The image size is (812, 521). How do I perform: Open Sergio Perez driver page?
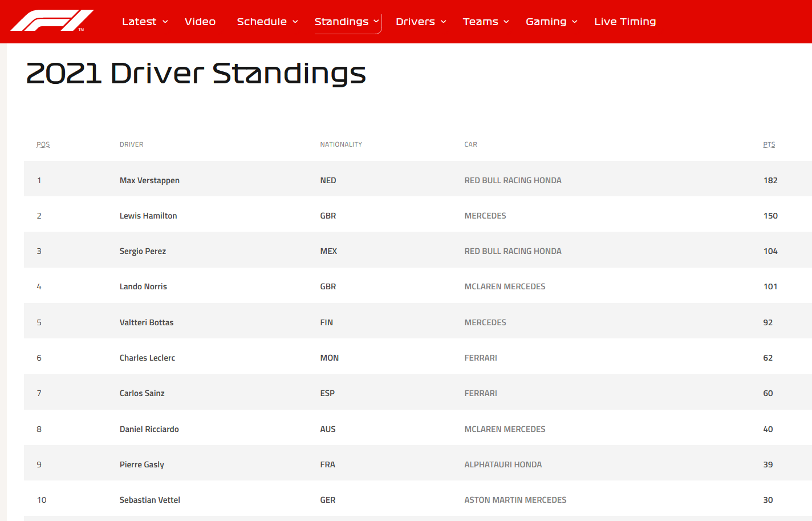pyautogui.click(x=143, y=251)
